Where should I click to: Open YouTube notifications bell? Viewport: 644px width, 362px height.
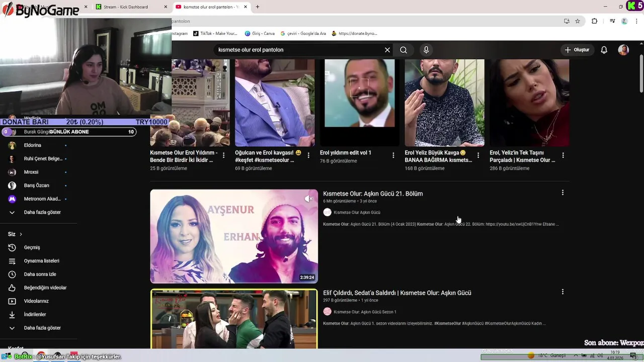coord(604,50)
